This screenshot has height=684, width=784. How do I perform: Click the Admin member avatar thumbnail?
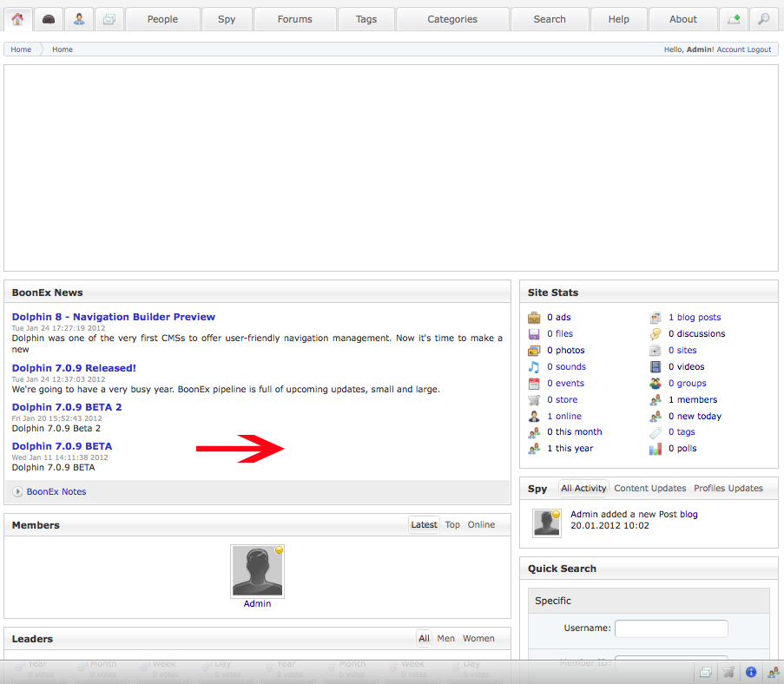coord(257,571)
